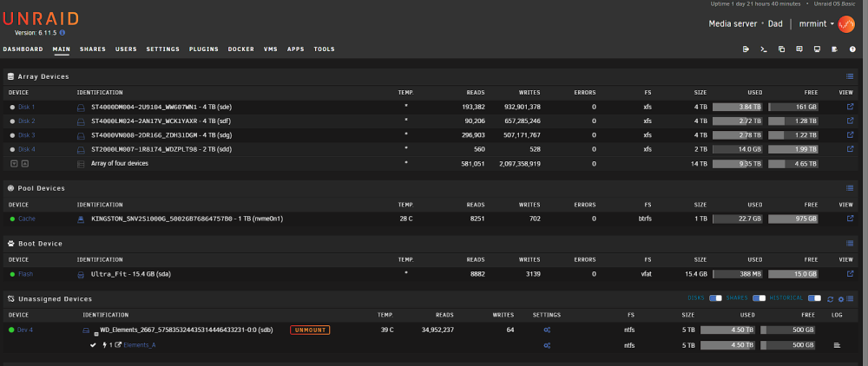
Task: Click the drive icon beside WD_Elements
Action: tap(86, 330)
